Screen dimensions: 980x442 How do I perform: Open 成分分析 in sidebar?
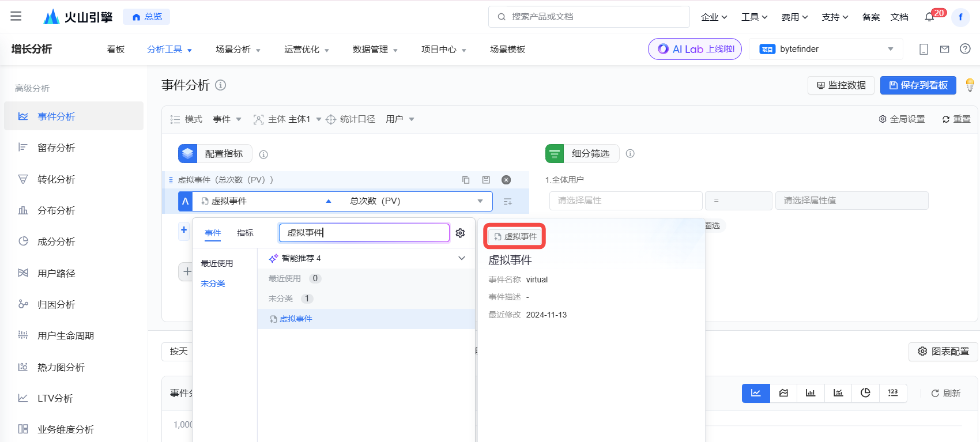tap(56, 242)
